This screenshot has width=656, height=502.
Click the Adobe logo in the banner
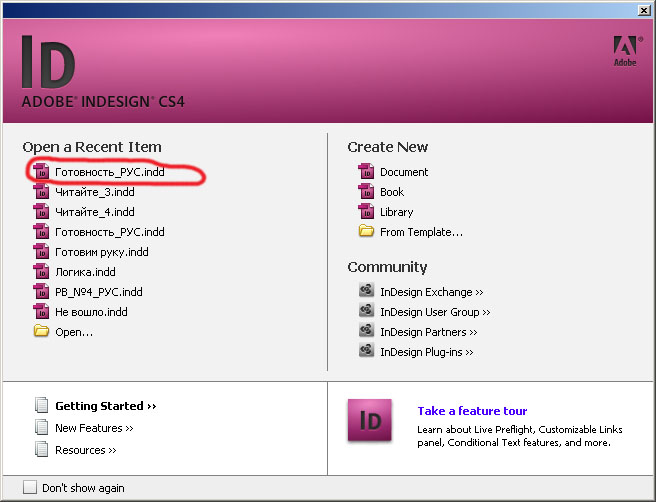click(626, 51)
